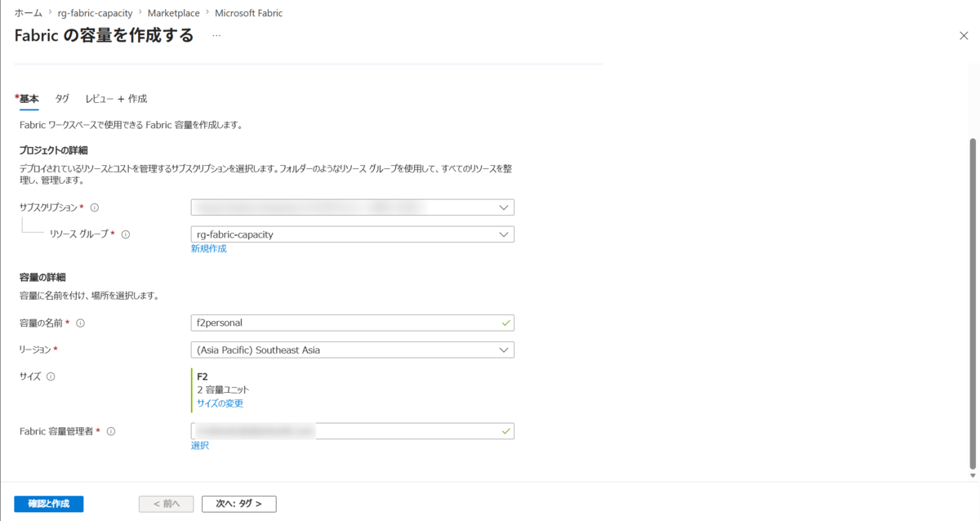Go to ホーム breadcrumb
The width and height of the screenshot is (980, 521).
tap(28, 14)
